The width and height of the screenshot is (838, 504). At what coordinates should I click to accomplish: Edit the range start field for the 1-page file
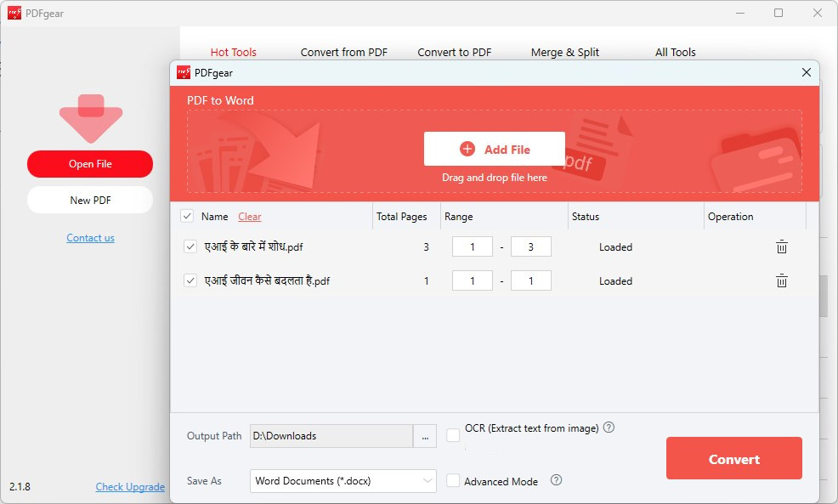473,280
